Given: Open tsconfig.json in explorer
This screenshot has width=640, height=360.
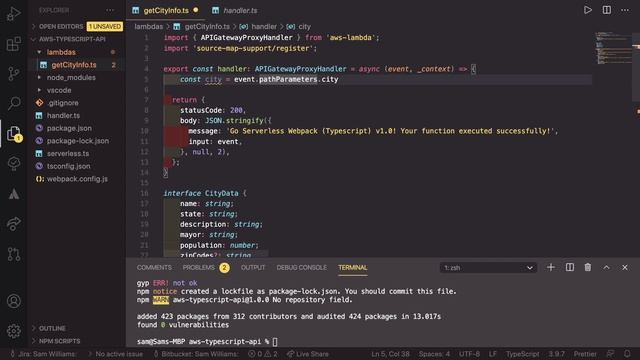Looking at the screenshot, I should (69, 166).
